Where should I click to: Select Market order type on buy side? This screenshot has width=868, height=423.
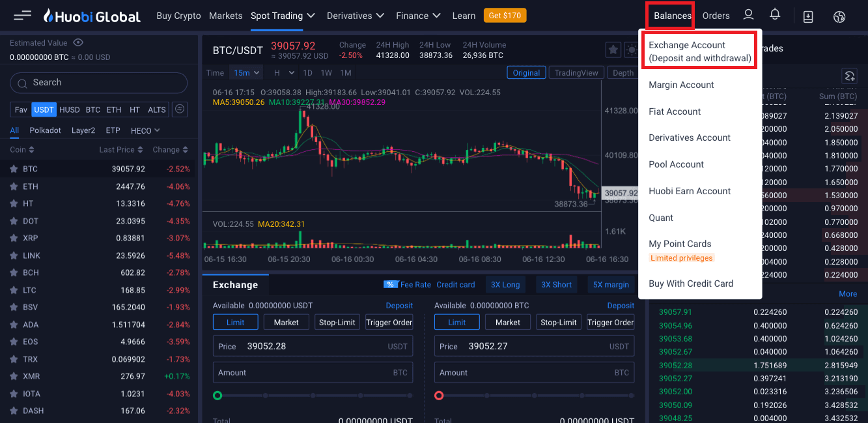tap(287, 322)
